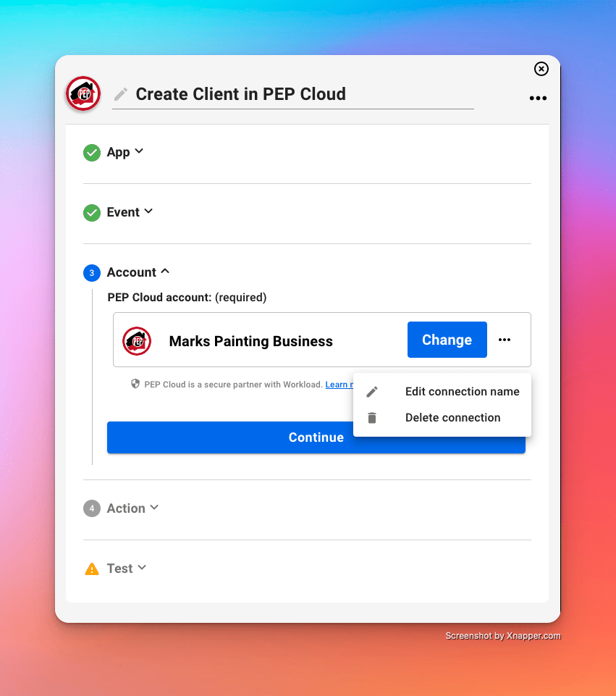This screenshot has height=696, width=616.
Task: Collapse the Account section
Action: click(138, 272)
